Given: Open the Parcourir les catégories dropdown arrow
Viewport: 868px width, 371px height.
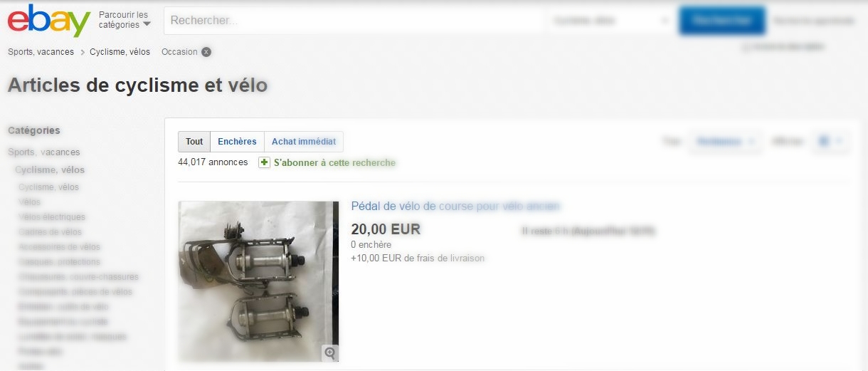Looking at the screenshot, I should click(147, 24).
